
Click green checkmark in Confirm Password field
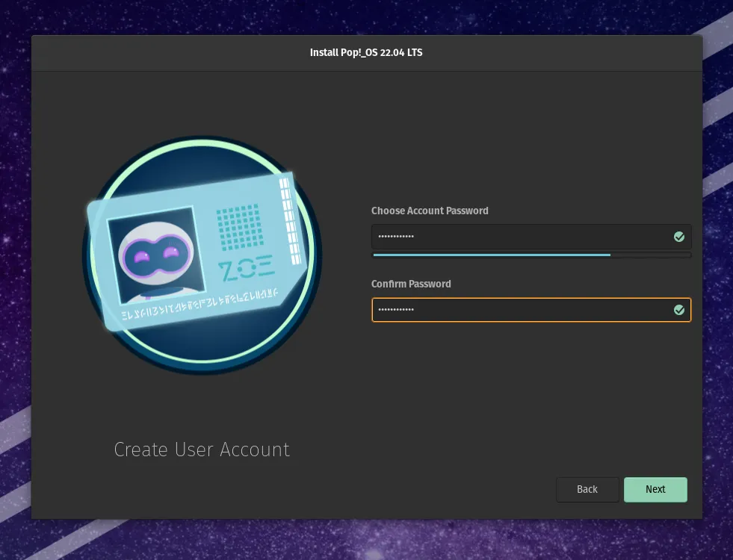pyautogui.click(x=678, y=310)
